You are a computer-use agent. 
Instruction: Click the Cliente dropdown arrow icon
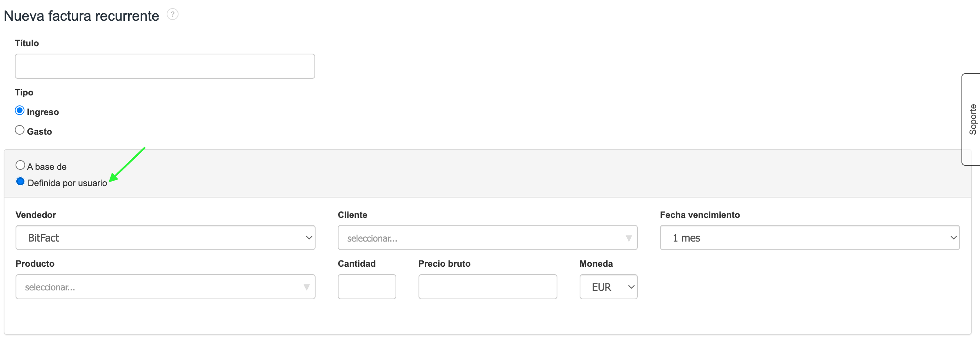(x=629, y=238)
